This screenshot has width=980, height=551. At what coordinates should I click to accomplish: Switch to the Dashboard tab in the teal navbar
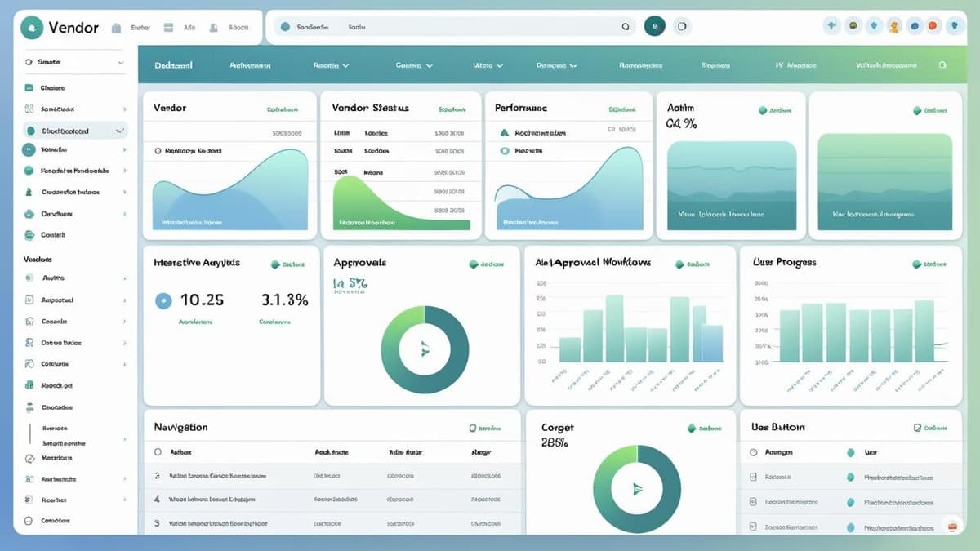coord(174,64)
